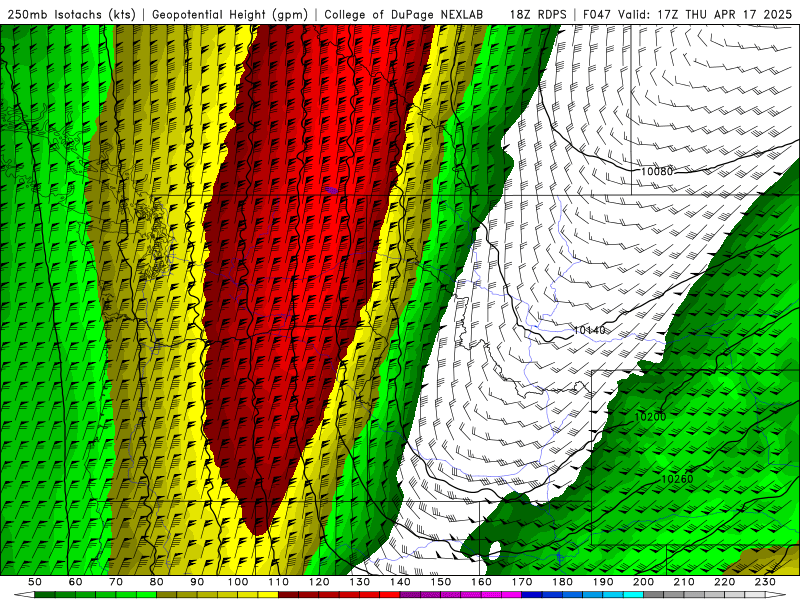
Task: Click the 10140 height contour label
Action: pyautogui.click(x=589, y=330)
